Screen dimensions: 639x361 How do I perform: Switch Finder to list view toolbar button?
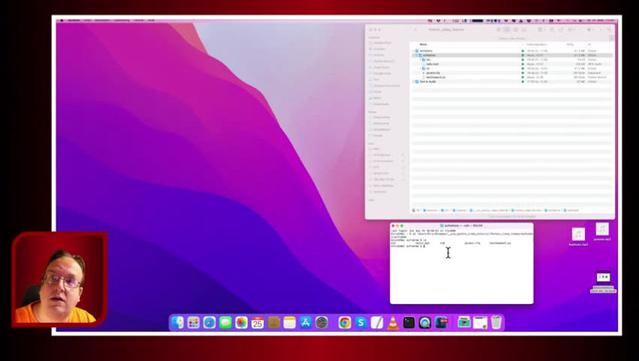tap(507, 30)
